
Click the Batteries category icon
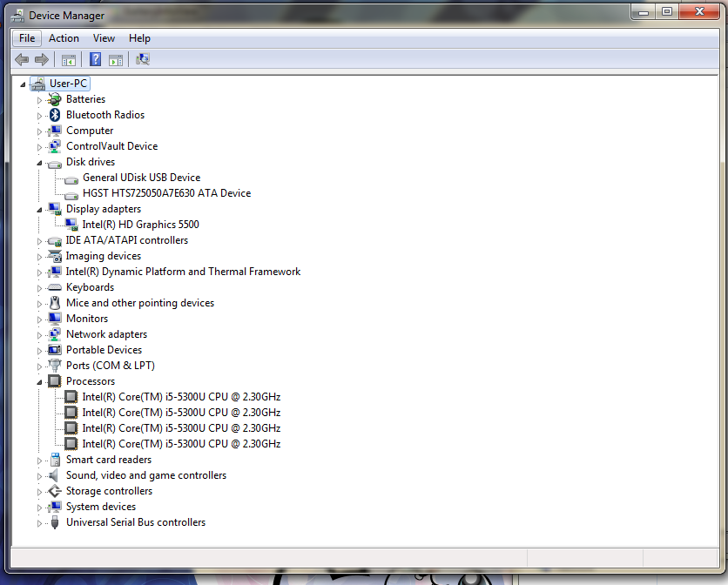(x=55, y=99)
